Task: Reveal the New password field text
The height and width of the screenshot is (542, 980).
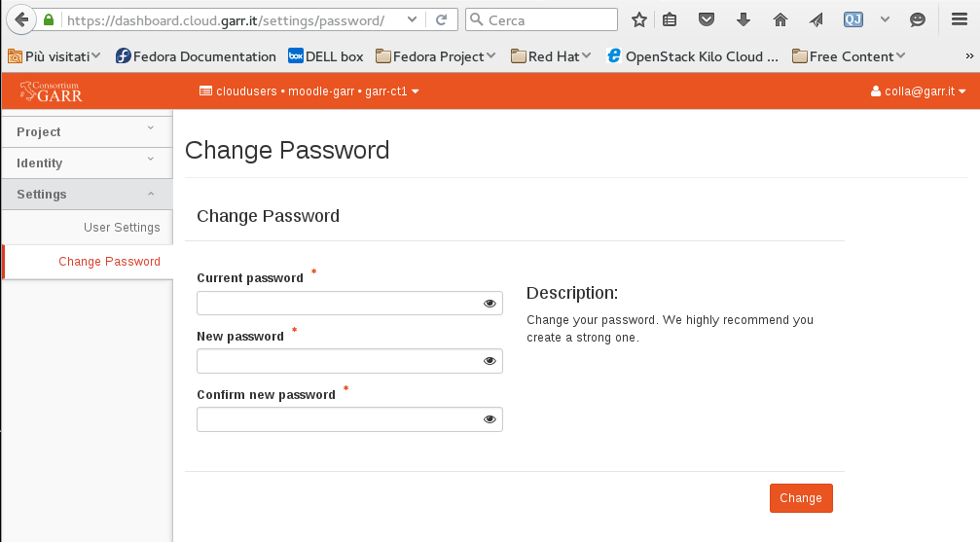Action: tap(490, 361)
